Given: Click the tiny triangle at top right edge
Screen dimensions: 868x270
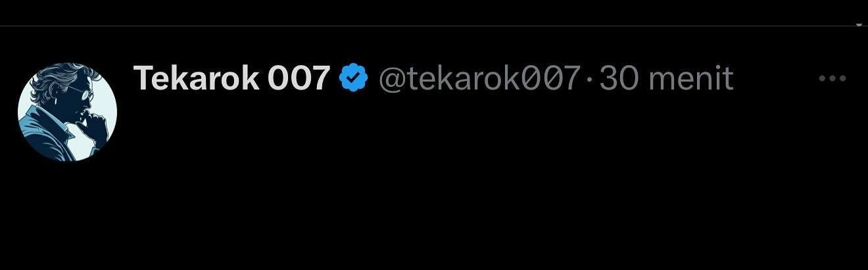Looking at the screenshot, I should point(859,24).
